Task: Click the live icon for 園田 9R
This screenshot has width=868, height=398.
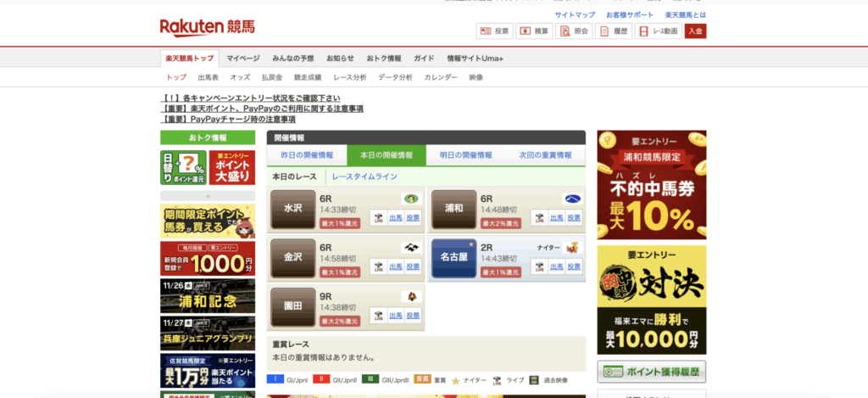Action: point(377,316)
